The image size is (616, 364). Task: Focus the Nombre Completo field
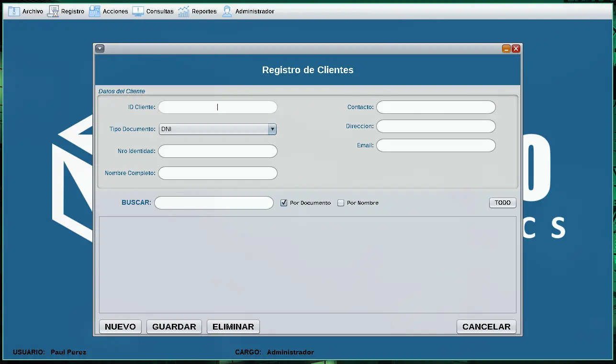[218, 173]
